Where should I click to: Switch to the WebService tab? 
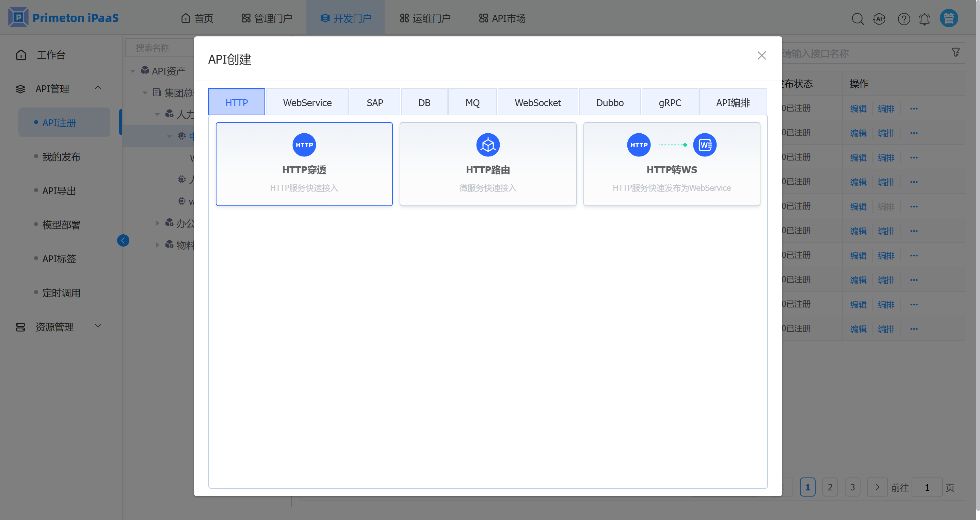coord(307,102)
